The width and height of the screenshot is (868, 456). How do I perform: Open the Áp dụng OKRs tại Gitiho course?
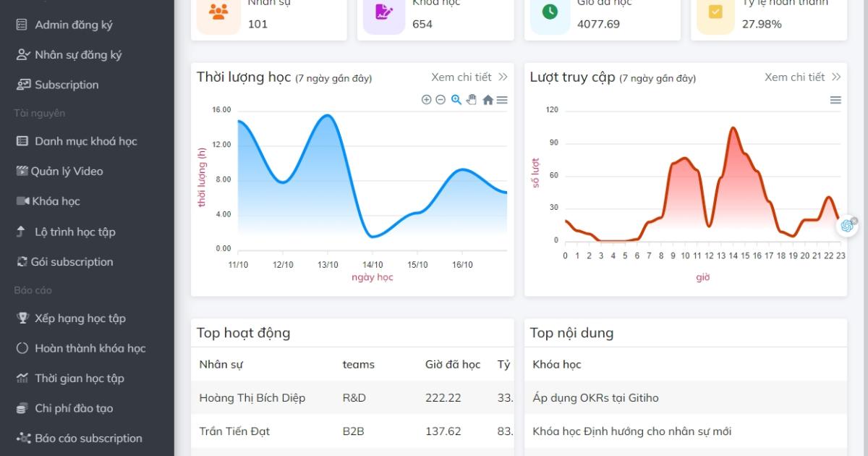point(595,398)
